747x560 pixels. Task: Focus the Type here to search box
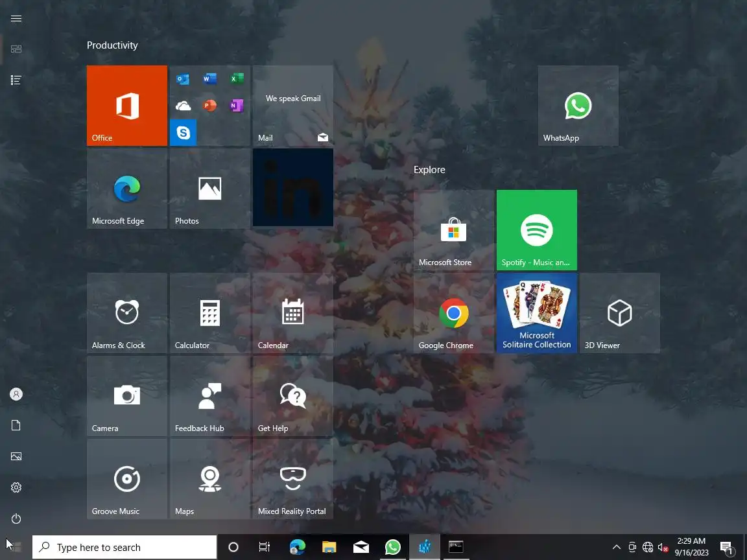click(x=124, y=547)
